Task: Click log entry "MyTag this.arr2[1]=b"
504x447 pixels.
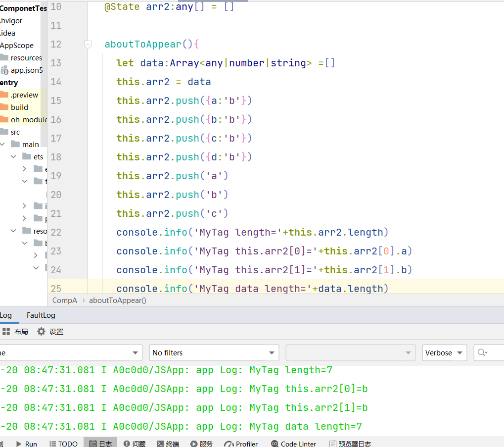Action: (309, 407)
